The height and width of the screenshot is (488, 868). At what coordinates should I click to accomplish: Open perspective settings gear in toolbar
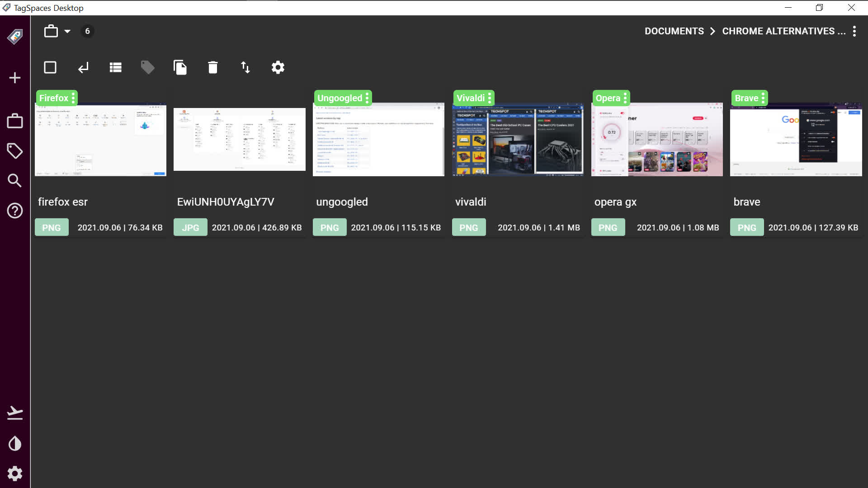[x=278, y=68]
